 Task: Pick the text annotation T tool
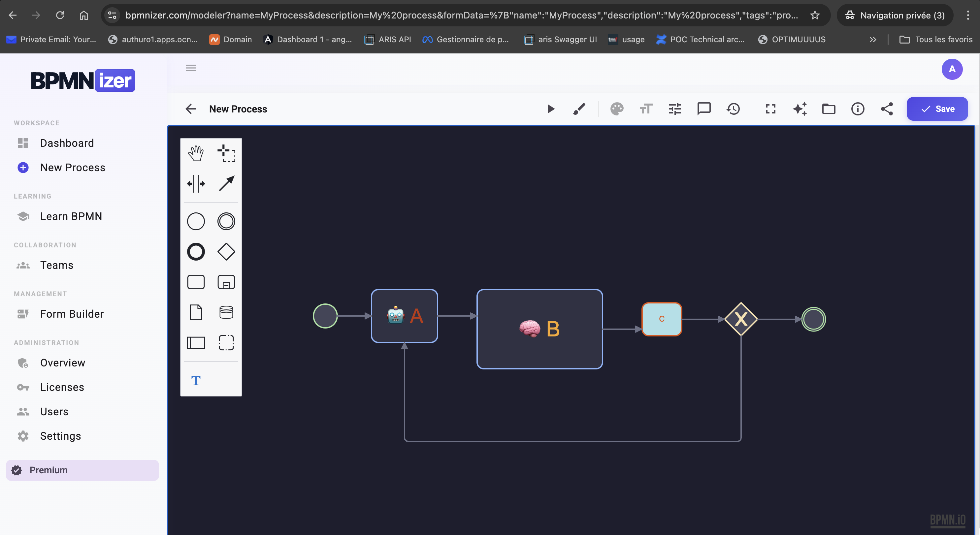point(196,380)
